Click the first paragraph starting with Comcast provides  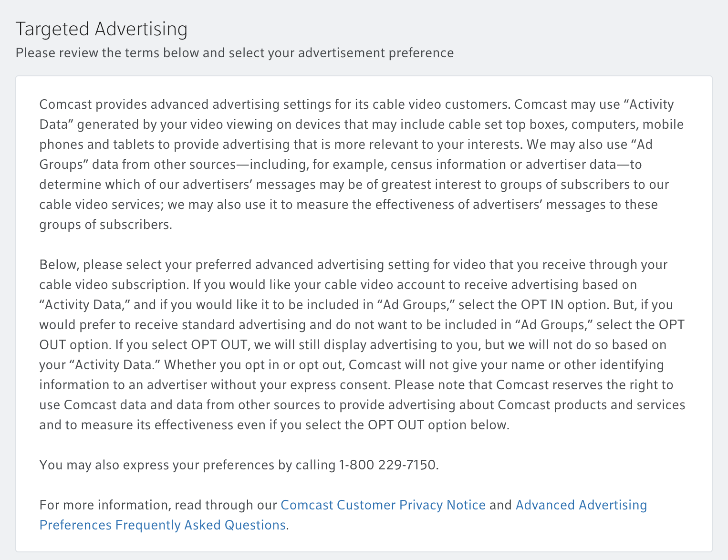[362, 164]
